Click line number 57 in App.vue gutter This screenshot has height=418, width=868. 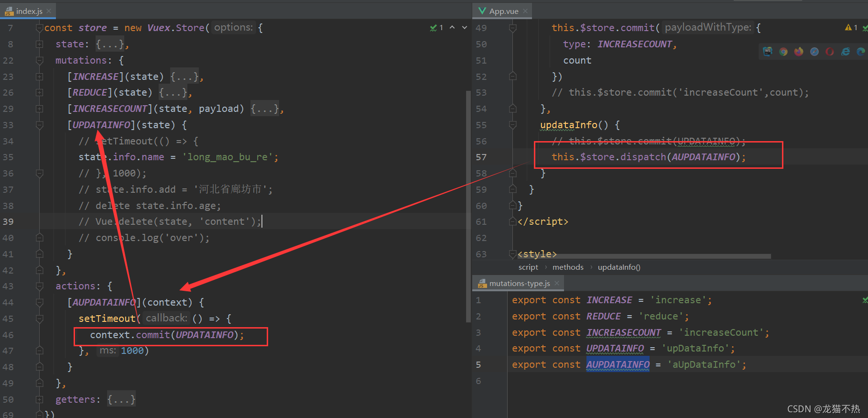point(481,157)
